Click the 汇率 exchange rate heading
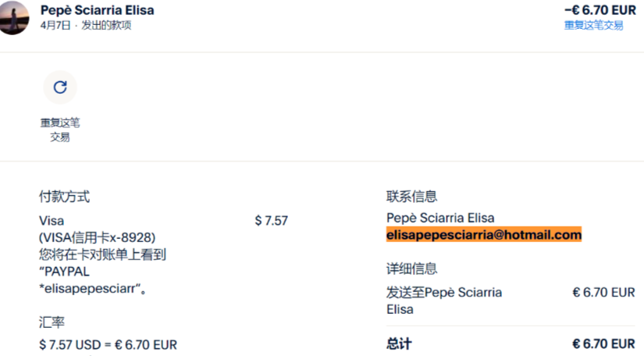This screenshot has width=644, height=356. point(52,321)
